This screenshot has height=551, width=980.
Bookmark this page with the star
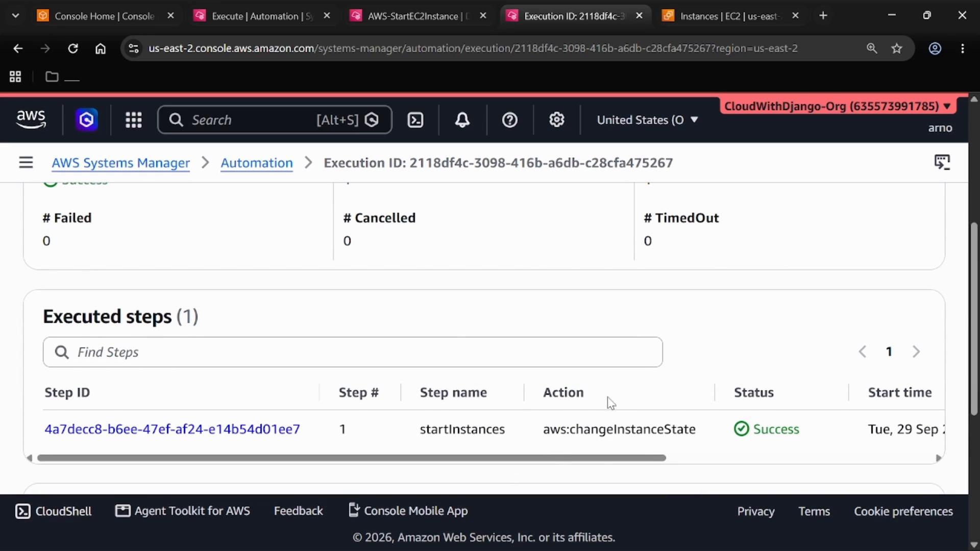pyautogui.click(x=897, y=48)
